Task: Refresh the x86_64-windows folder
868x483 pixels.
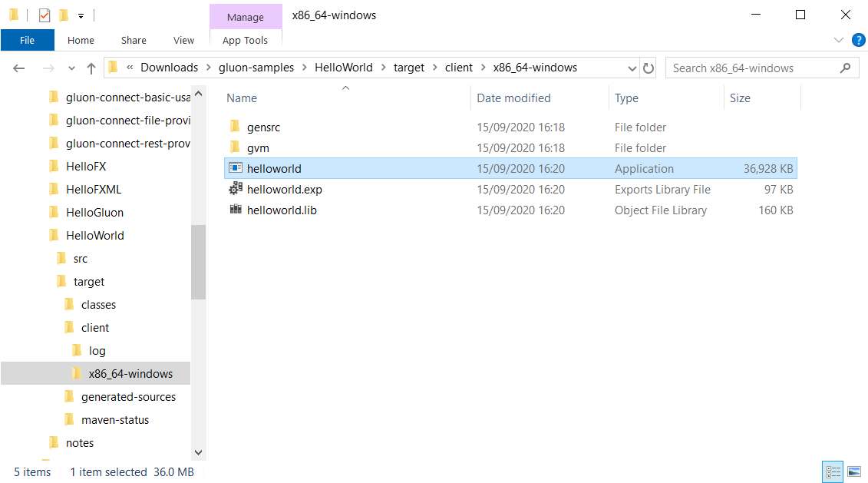Action: pos(649,68)
